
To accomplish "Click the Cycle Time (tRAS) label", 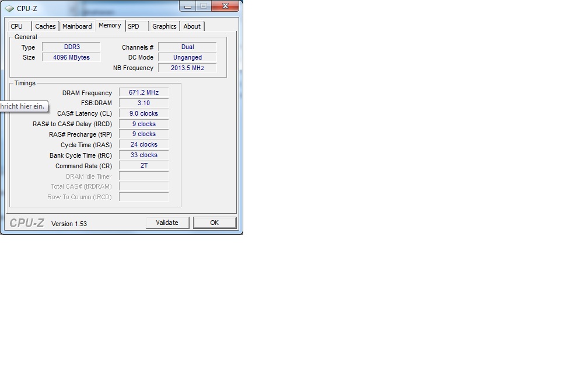I will (86, 145).
